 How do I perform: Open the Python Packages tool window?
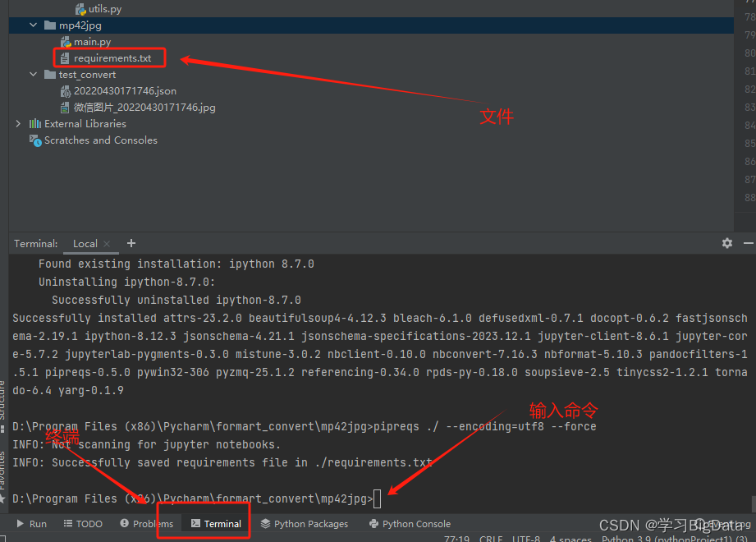click(x=305, y=524)
